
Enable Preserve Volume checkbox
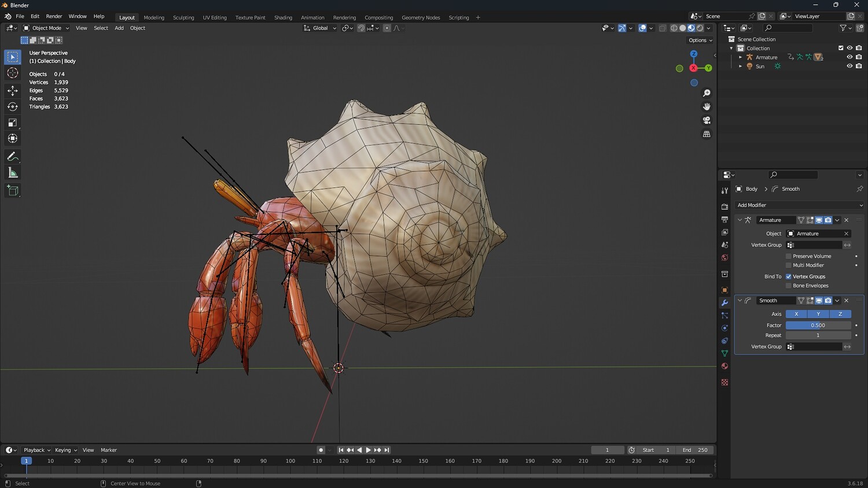[788, 256]
